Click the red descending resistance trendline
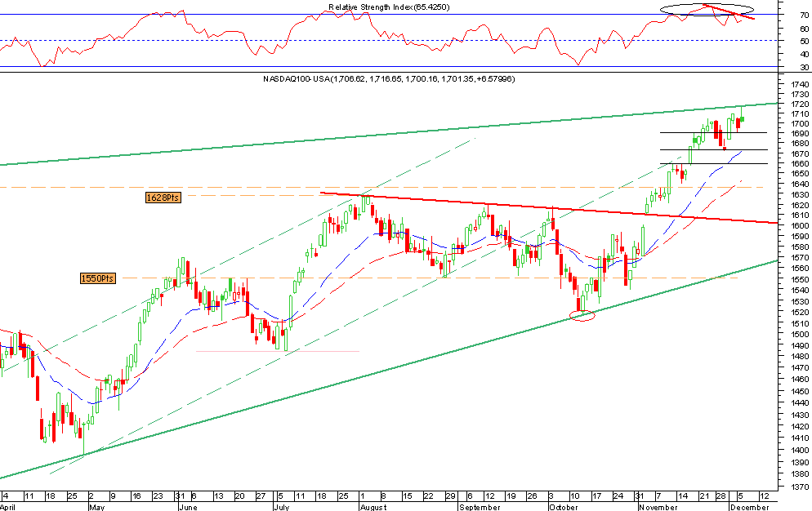This screenshot has height=511, width=812. [x=549, y=207]
